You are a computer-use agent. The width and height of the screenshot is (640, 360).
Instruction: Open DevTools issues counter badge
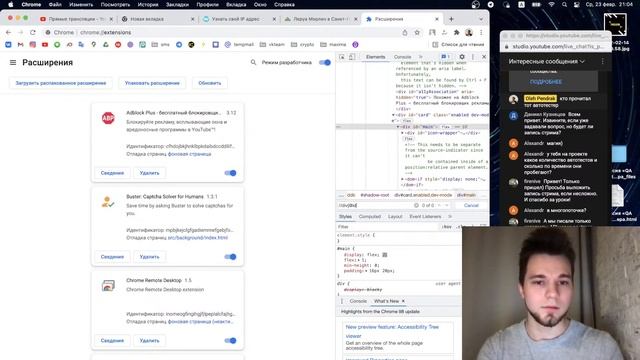[445, 57]
